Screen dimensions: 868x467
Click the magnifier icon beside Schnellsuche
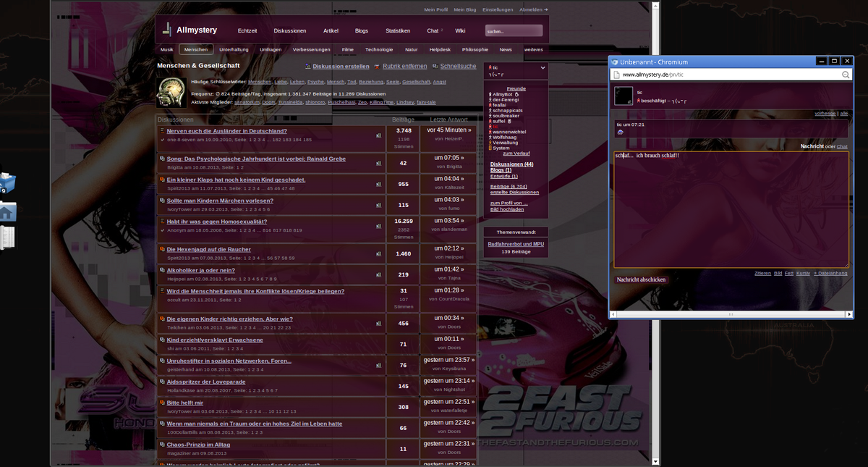(435, 67)
